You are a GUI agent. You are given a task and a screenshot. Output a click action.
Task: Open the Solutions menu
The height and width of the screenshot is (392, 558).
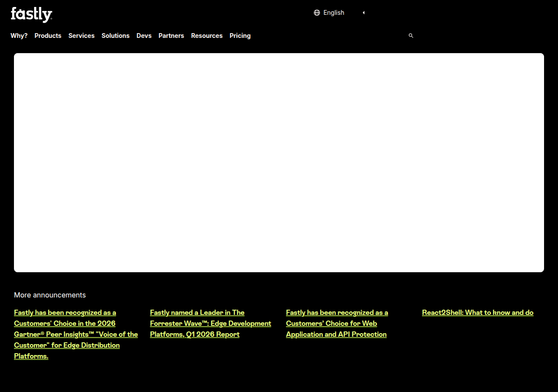(116, 36)
